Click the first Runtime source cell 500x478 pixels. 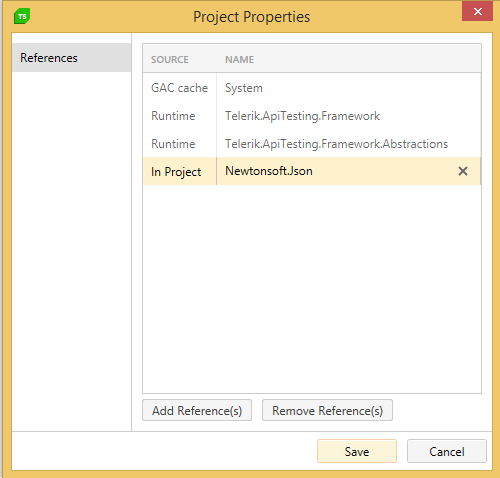[x=179, y=116]
